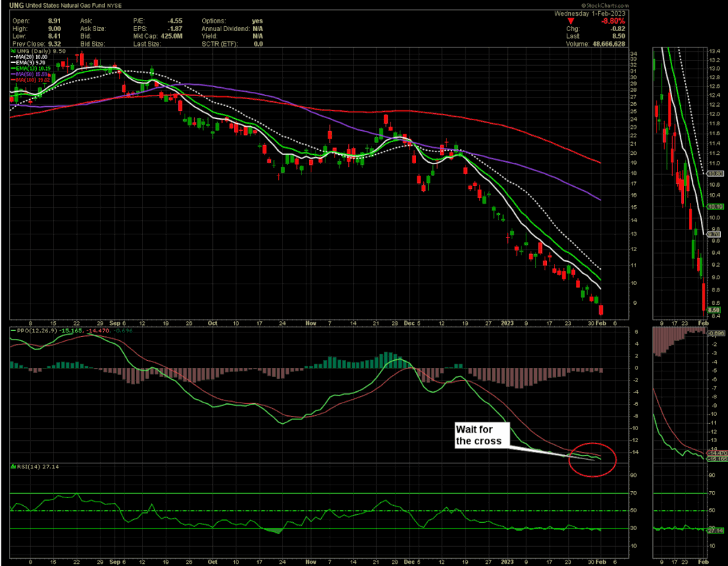Screen dimensions: 728x566
Task: Click the Open value 8.91
Action: coord(54,21)
